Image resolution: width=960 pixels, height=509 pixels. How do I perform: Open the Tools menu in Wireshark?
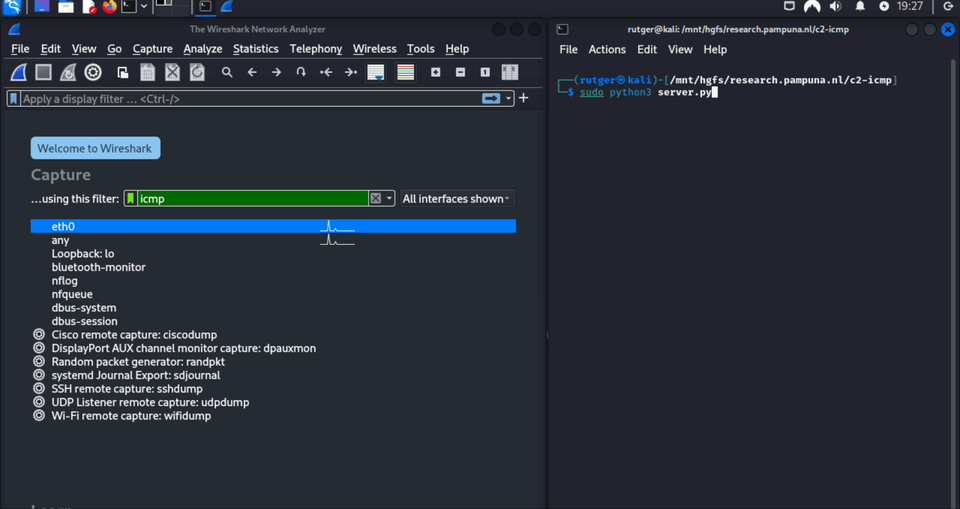421,49
